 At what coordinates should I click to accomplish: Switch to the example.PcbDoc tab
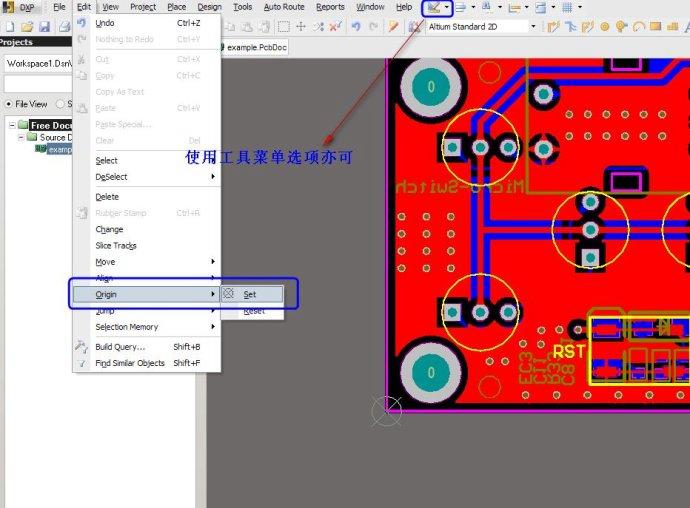pyautogui.click(x=255, y=47)
